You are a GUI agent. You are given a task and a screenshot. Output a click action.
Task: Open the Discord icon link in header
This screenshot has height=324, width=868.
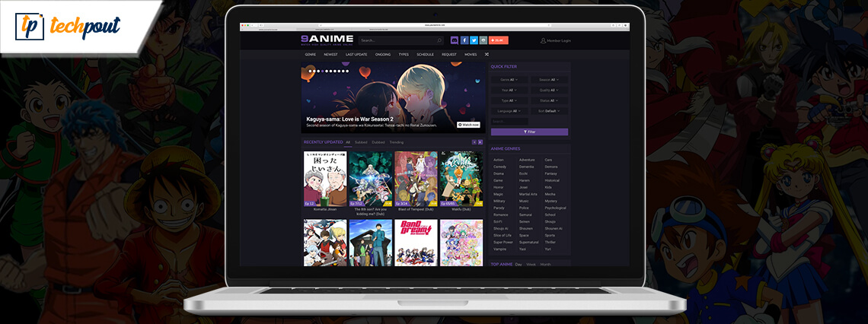click(455, 40)
